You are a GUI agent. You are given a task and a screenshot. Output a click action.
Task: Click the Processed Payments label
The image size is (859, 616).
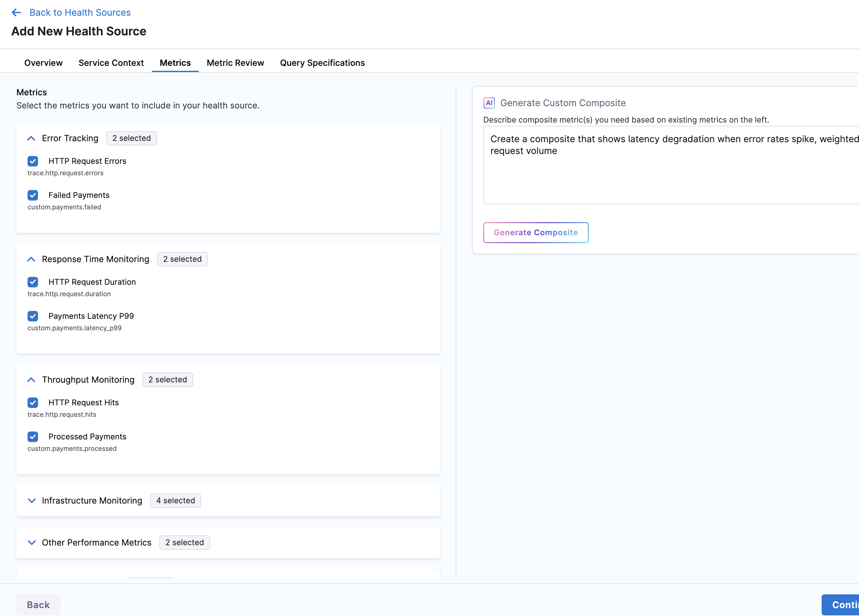click(87, 436)
